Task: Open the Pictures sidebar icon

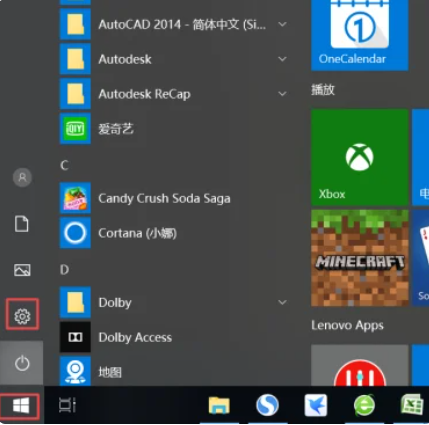Action: (22, 270)
